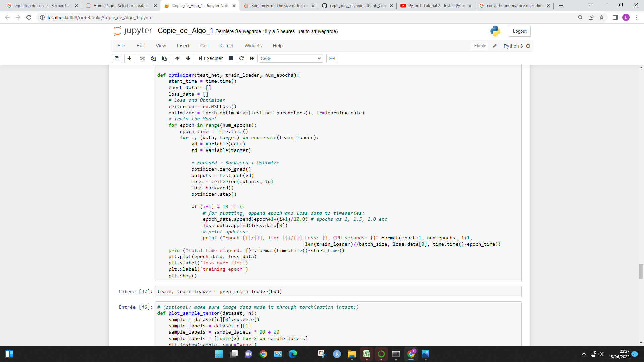Insert cell below with plus icon
This screenshot has width=644, height=362.
[x=129, y=58]
